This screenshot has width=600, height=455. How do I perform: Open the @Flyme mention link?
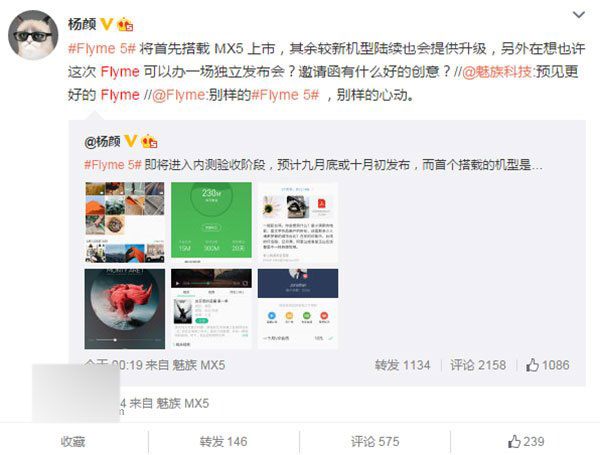178,95
